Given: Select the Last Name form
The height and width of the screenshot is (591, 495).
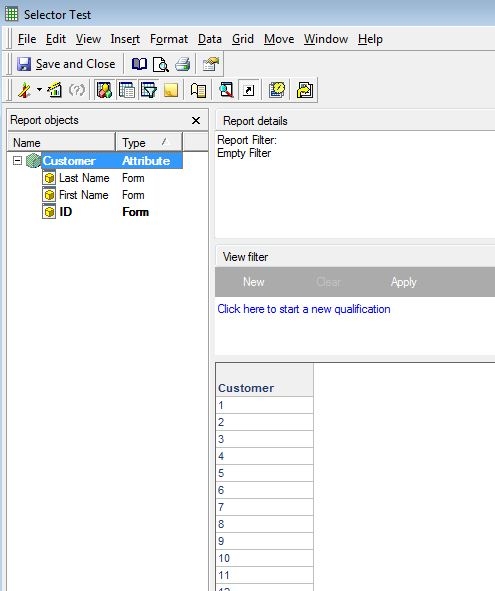Looking at the screenshot, I should [x=84, y=178].
